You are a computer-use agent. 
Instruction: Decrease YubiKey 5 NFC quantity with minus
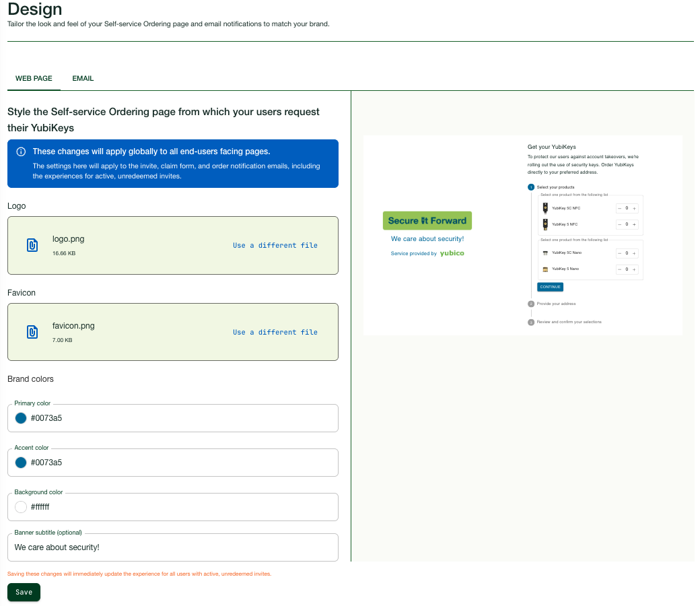pos(619,224)
